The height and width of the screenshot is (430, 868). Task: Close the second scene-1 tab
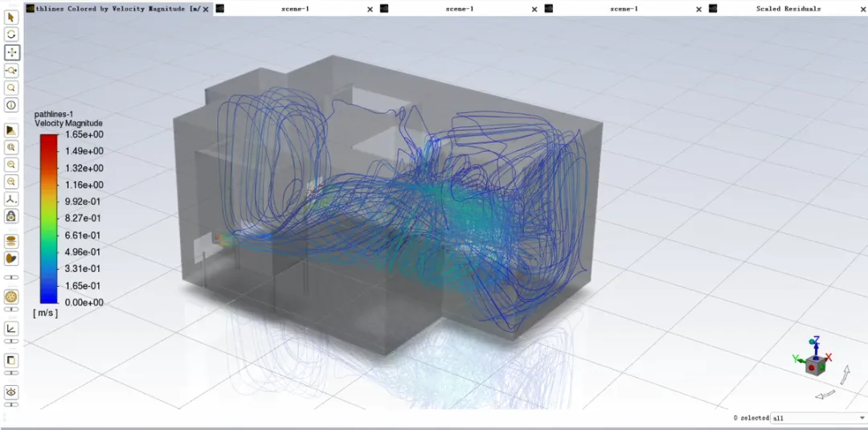(534, 9)
